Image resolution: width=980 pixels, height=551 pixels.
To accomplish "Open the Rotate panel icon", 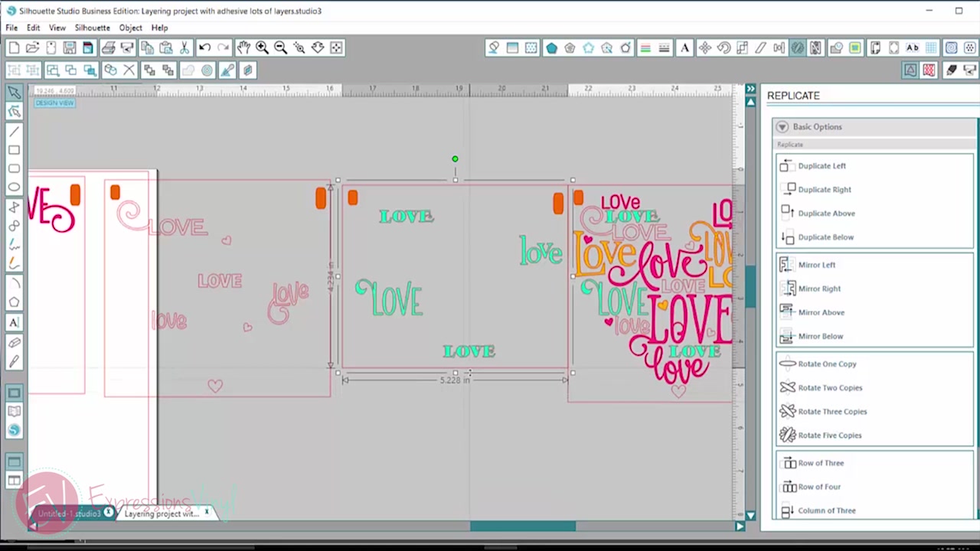I will [x=724, y=47].
